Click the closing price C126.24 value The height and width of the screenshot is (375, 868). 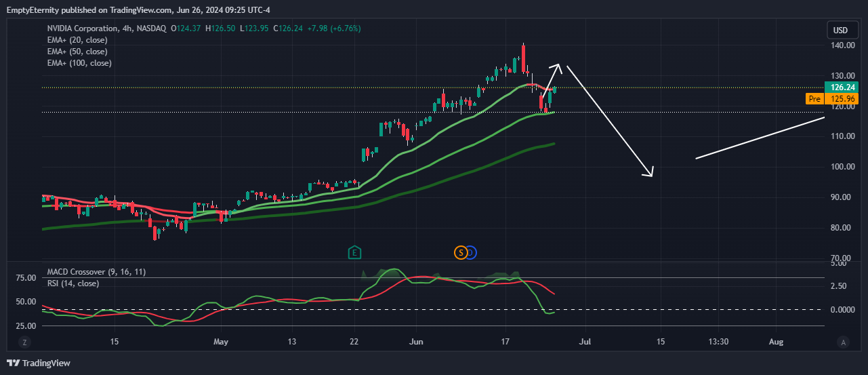287,28
